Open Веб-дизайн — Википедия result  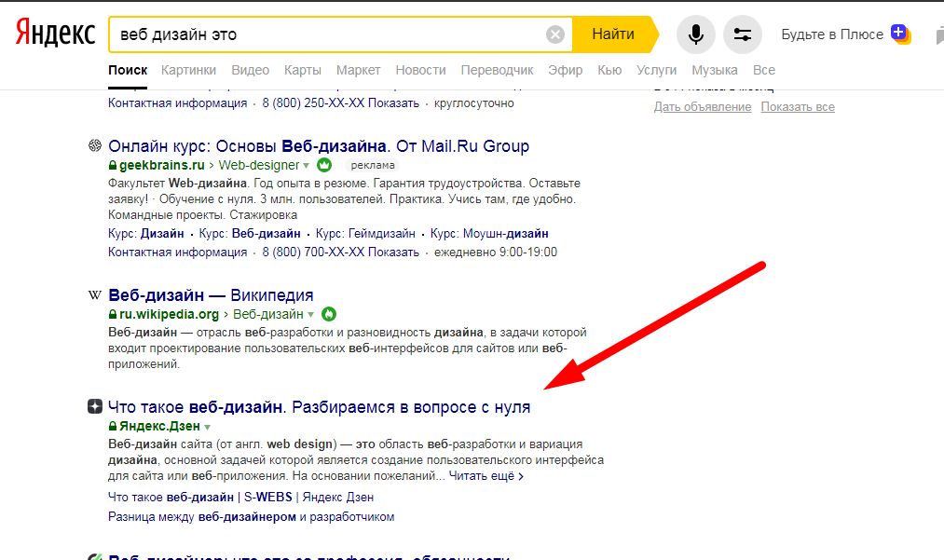pos(211,295)
